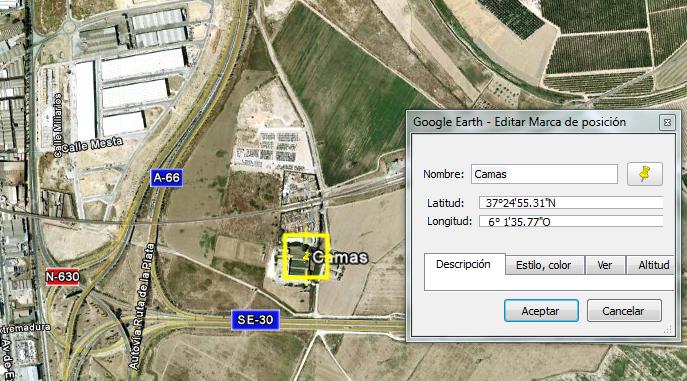
Task: Click into the Longitud coordinate field
Action: [x=571, y=221]
